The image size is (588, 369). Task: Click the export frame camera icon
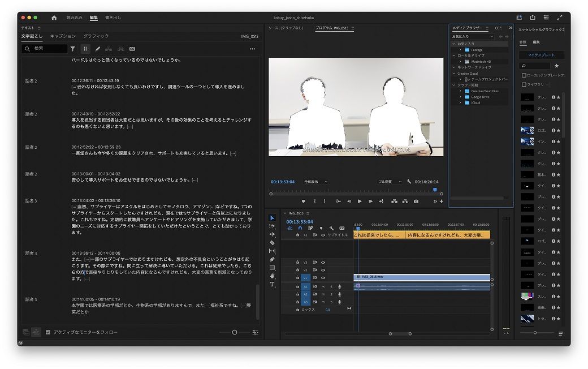coord(416,201)
